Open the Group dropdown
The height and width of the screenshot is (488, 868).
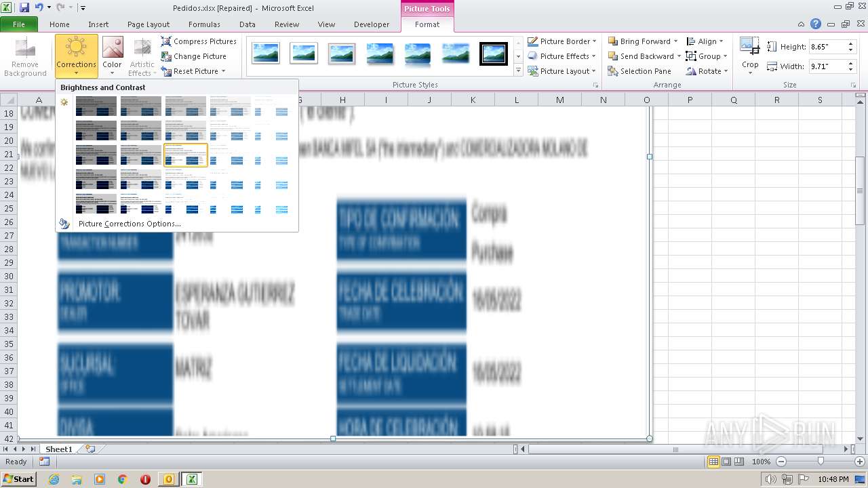(x=707, y=56)
